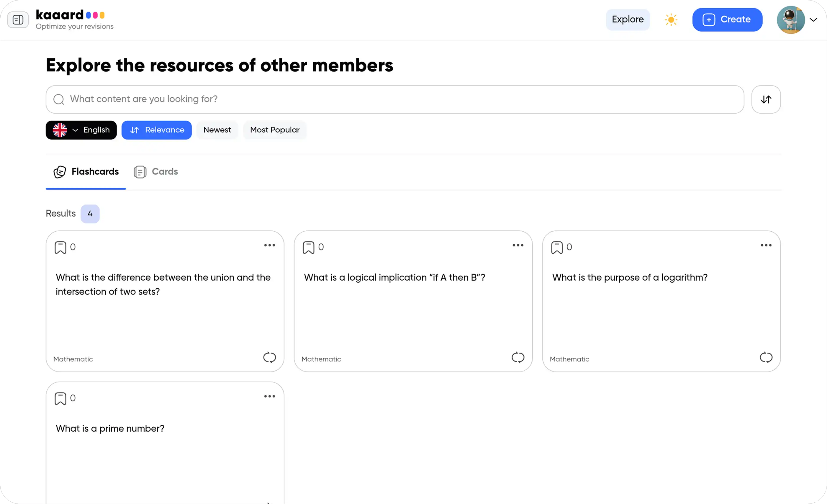
Task: Open the astronaut profile avatar
Action: coord(791,19)
